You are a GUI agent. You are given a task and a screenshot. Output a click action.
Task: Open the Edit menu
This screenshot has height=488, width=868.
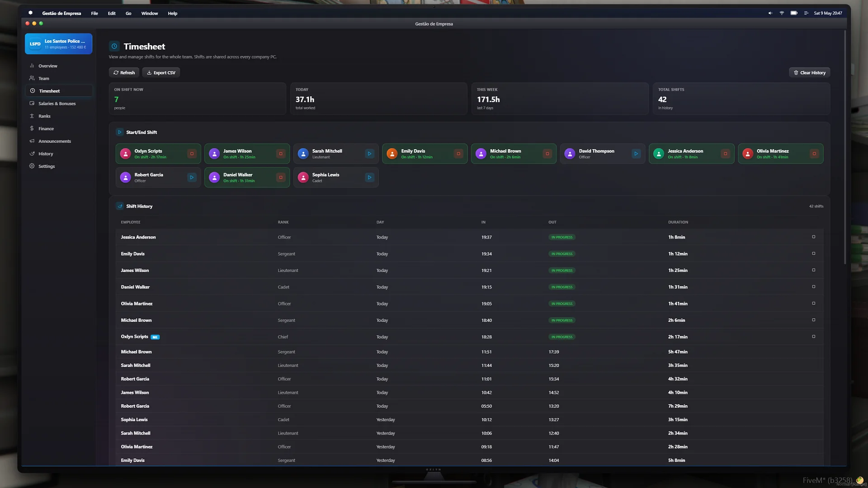(112, 13)
